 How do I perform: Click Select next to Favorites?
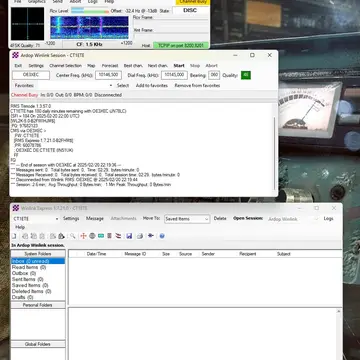(123, 86)
